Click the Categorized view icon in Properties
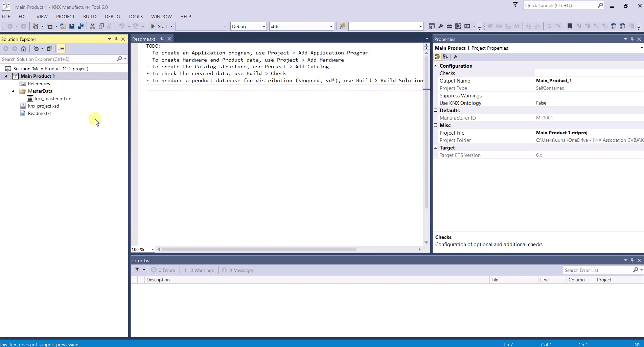Screen dimensions: 644x347 (438, 57)
